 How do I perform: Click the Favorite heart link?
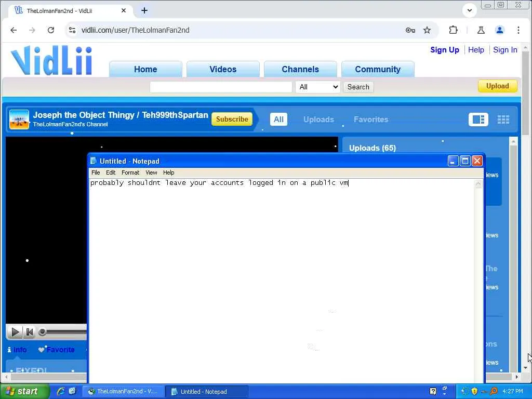click(56, 350)
